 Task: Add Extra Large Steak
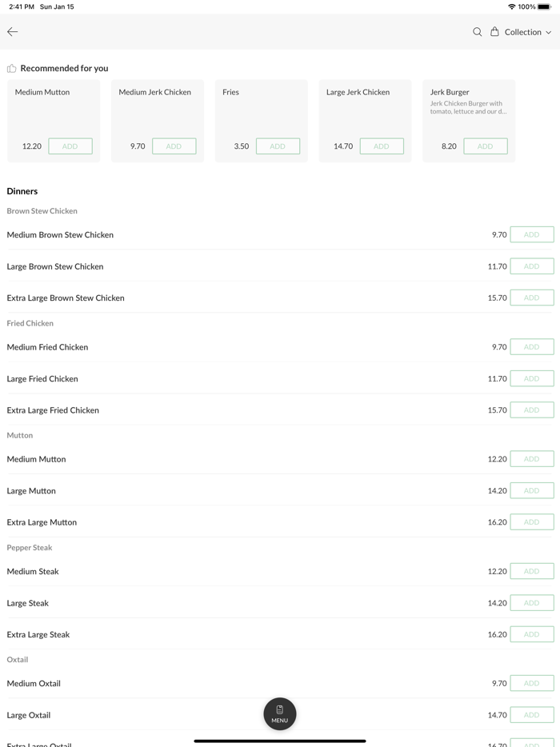[x=532, y=634]
